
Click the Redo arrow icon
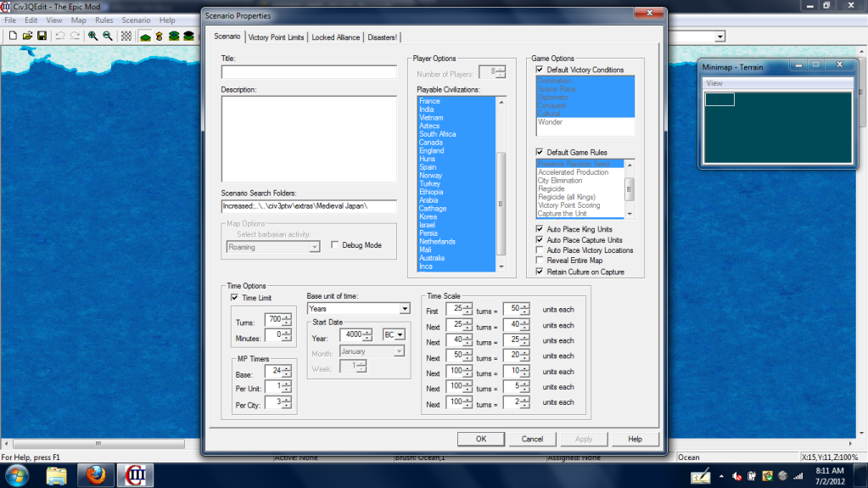76,36
